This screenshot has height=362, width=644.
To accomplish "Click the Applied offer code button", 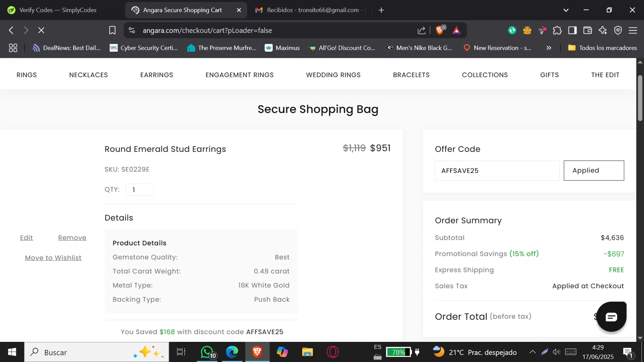I will point(594,171).
